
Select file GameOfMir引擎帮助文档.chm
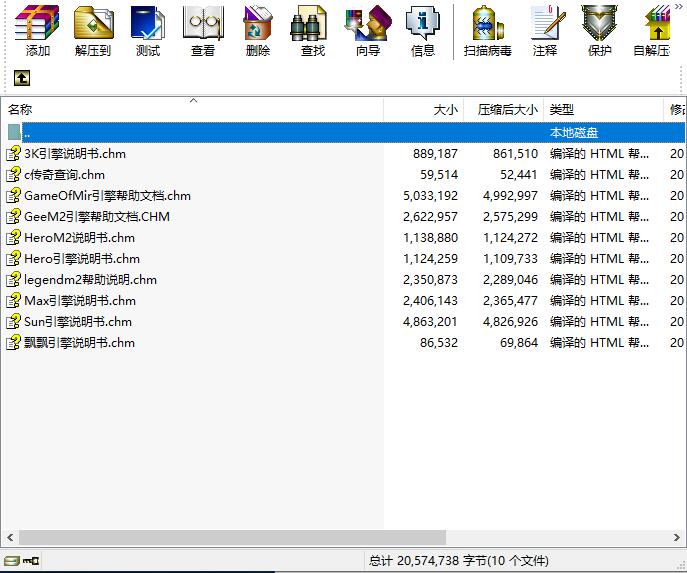coord(343,196)
